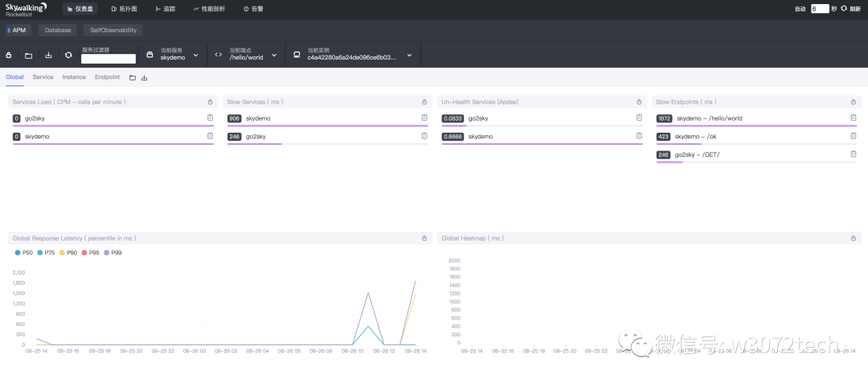Click the 246 go2sky - /GET/ entry
Viewport: 868px width, 383px height.
pyautogui.click(x=756, y=156)
